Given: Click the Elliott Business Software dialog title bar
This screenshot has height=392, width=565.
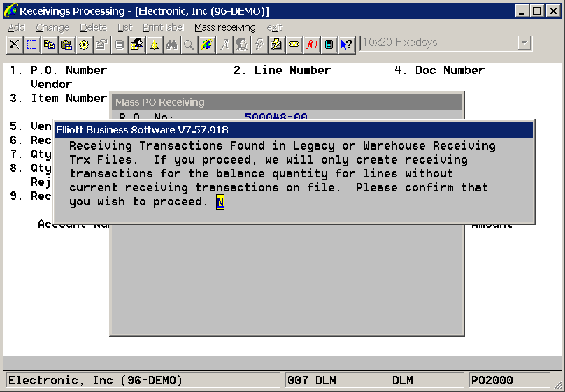Looking at the screenshot, I should pos(294,129).
